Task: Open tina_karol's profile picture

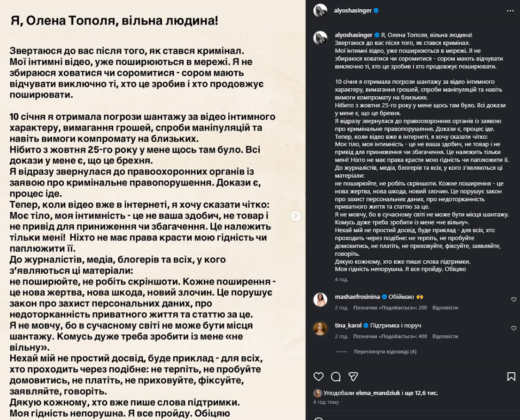Action: tap(320, 328)
